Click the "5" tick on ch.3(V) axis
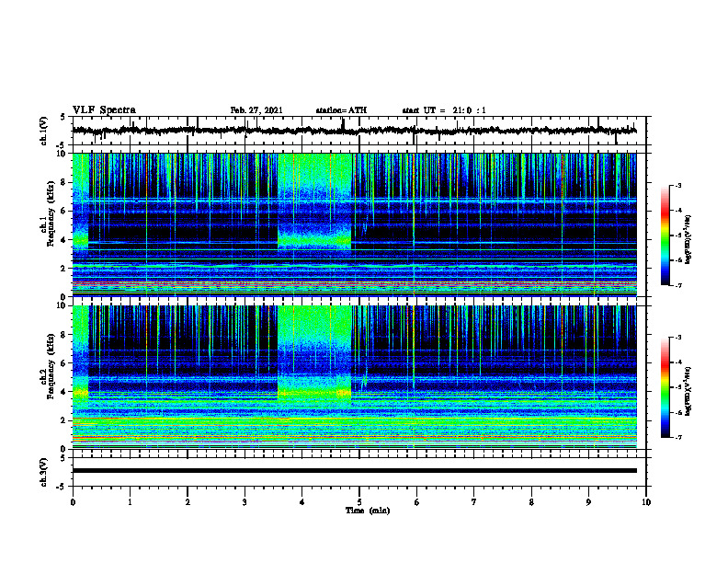The image size is (728, 563). point(63,458)
